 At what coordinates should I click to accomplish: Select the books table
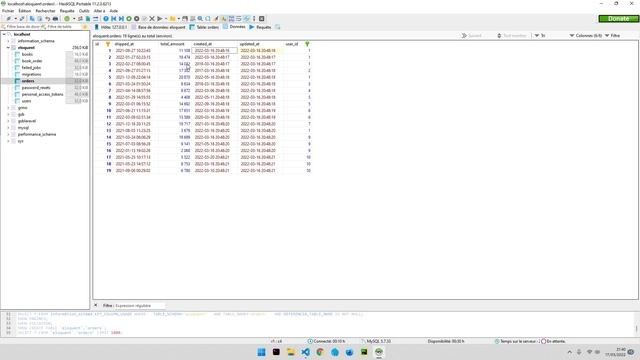click(27, 54)
